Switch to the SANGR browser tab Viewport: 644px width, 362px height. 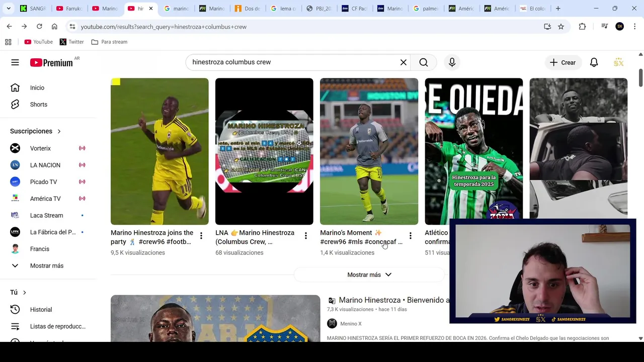(33, 9)
